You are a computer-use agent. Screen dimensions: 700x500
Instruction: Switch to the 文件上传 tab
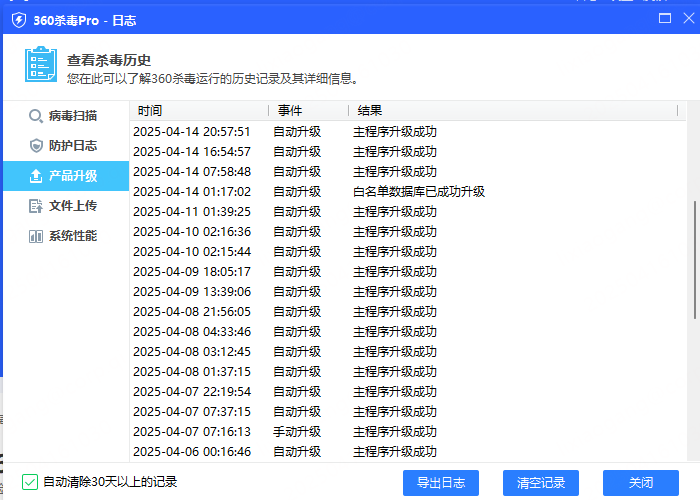tap(66, 206)
